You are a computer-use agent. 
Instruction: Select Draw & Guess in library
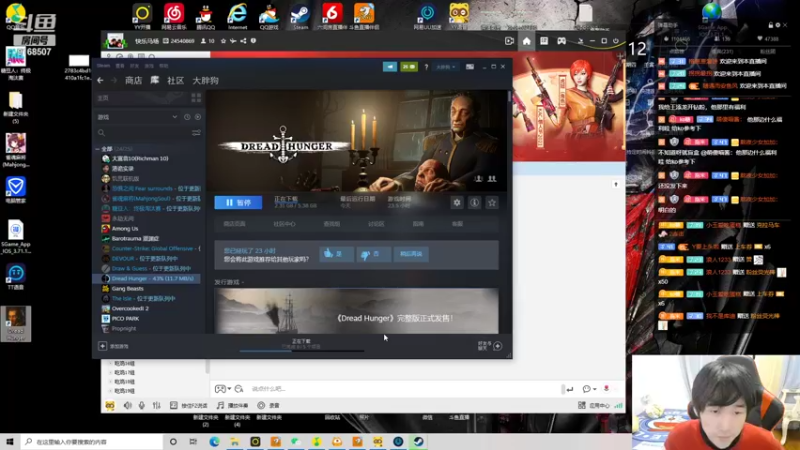pyautogui.click(x=151, y=268)
